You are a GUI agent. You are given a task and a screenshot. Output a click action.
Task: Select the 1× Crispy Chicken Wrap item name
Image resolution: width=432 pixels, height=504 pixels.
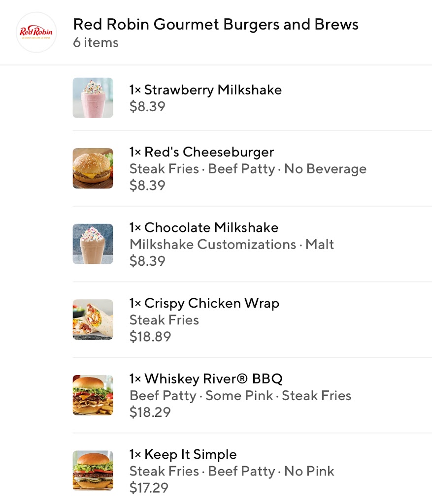[x=204, y=303]
